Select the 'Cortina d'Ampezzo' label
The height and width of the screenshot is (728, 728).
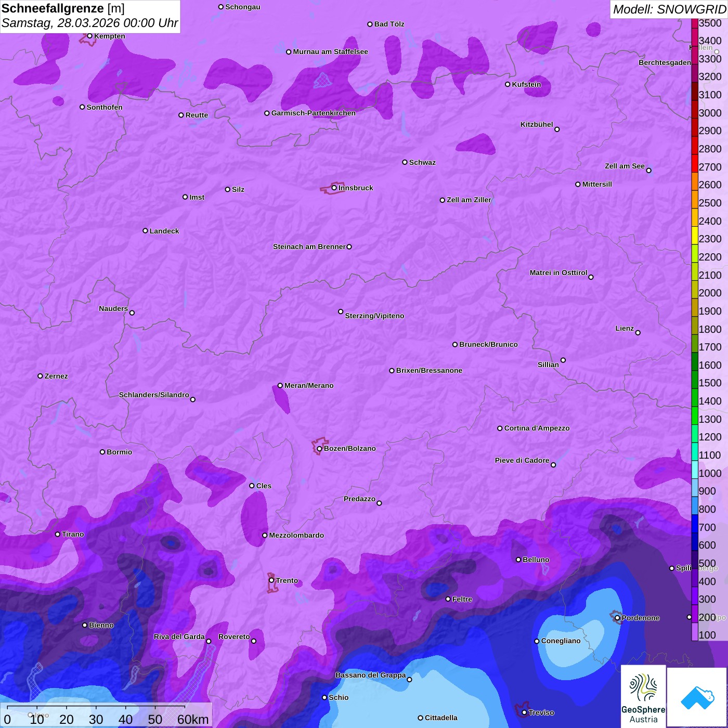pos(537,428)
